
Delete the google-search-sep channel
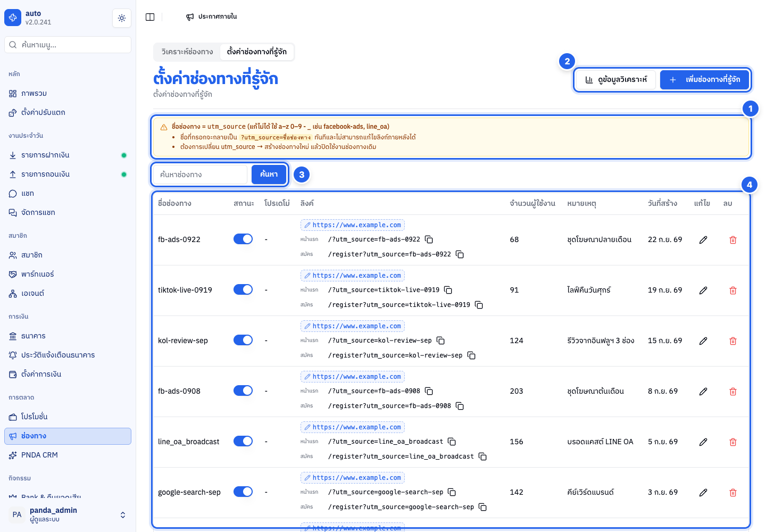coord(732,493)
